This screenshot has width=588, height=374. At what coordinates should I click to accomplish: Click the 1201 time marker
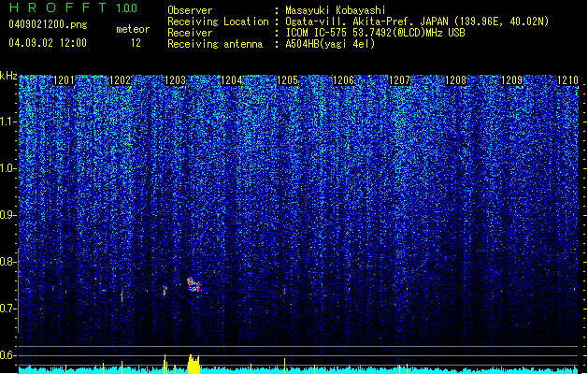(65, 79)
